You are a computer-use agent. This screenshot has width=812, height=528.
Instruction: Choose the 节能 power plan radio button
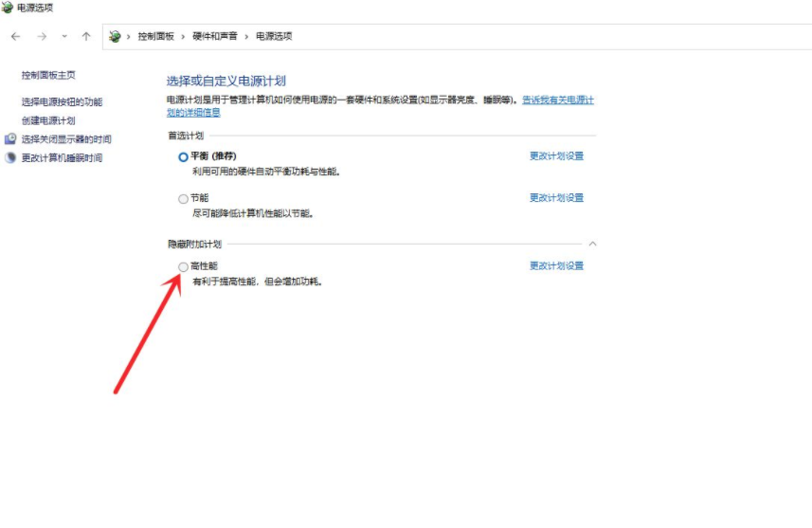pyautogui.click(x=183, y=199)
